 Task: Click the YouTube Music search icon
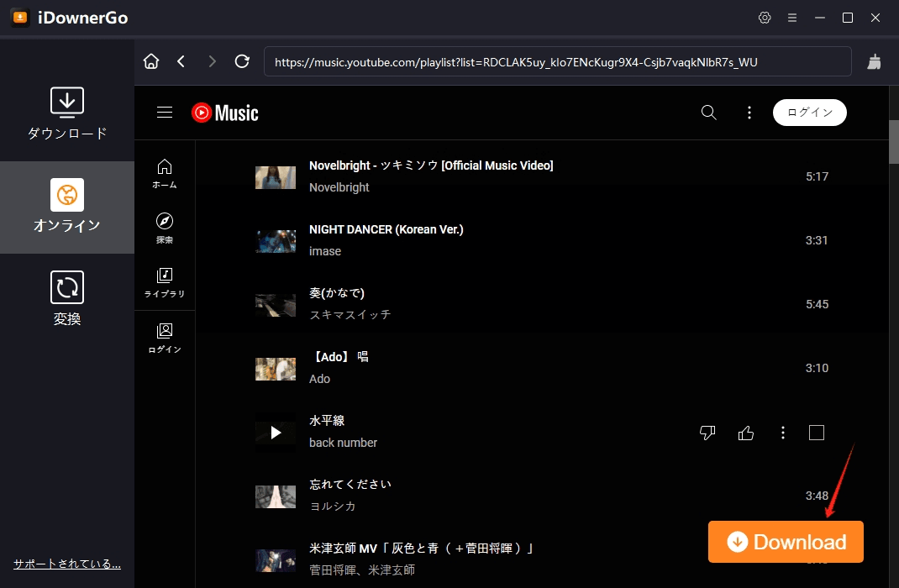tap(708, 112)
